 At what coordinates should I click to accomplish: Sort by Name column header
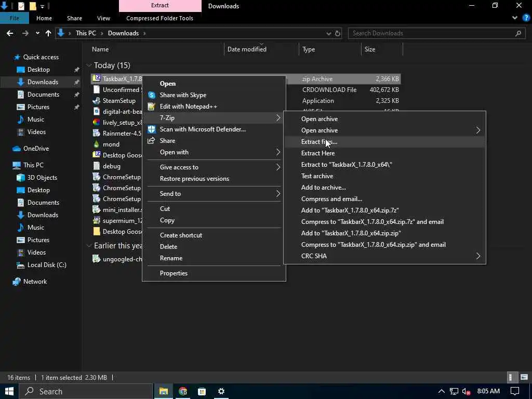[100, 49]
